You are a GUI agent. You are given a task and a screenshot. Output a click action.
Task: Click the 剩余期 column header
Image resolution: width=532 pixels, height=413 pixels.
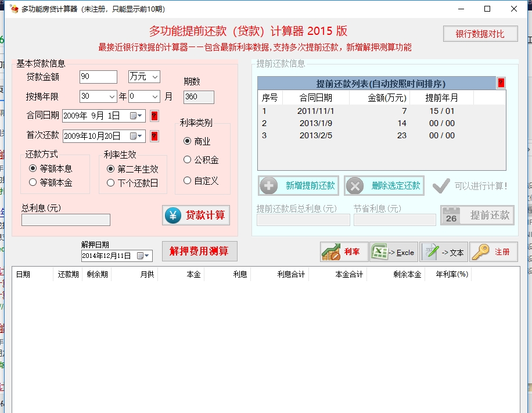(x=96, y=274)
